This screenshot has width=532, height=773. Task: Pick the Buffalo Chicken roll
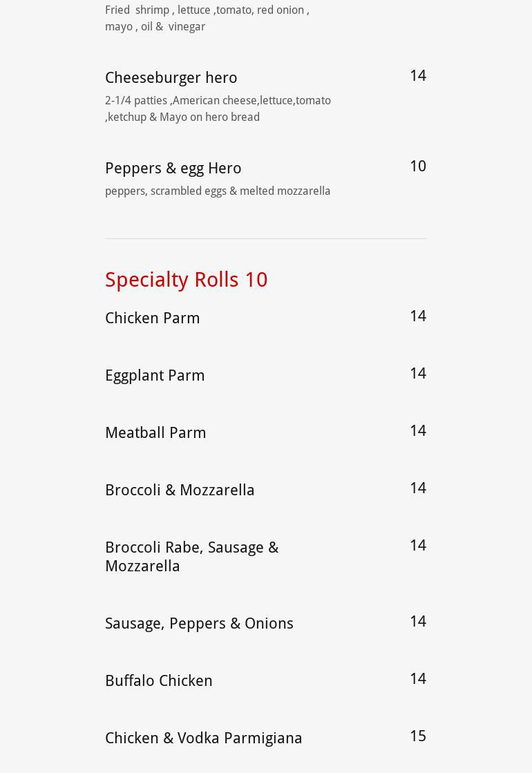tap(158, 680)
